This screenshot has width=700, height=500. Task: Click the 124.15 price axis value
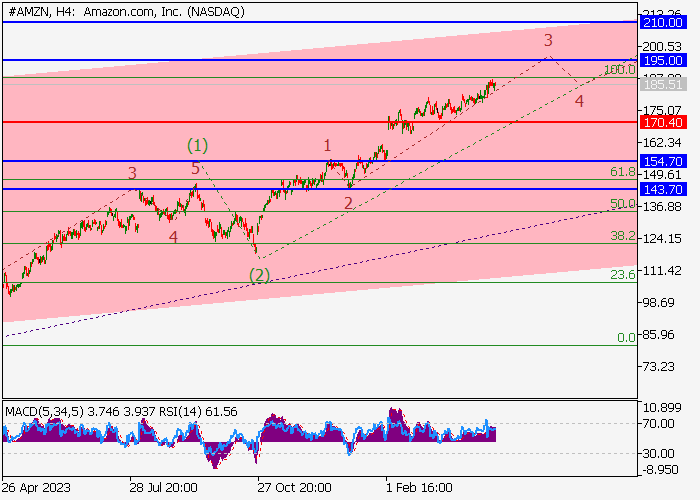662,238
